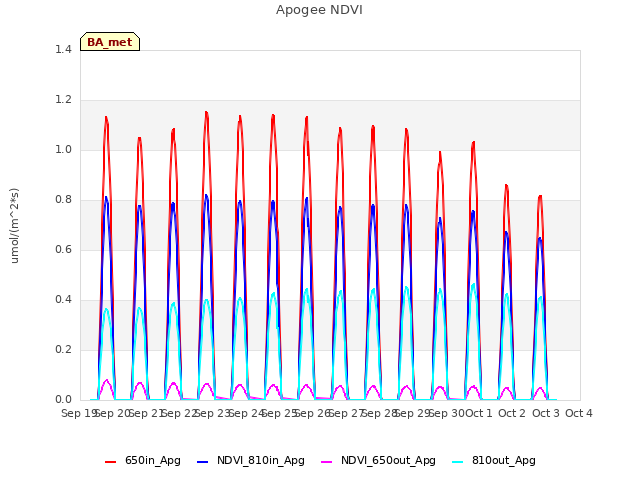Select the Apogee NDVI chart title
The height and width of the screenshot is (480, 640).
(x=319, y=10)
